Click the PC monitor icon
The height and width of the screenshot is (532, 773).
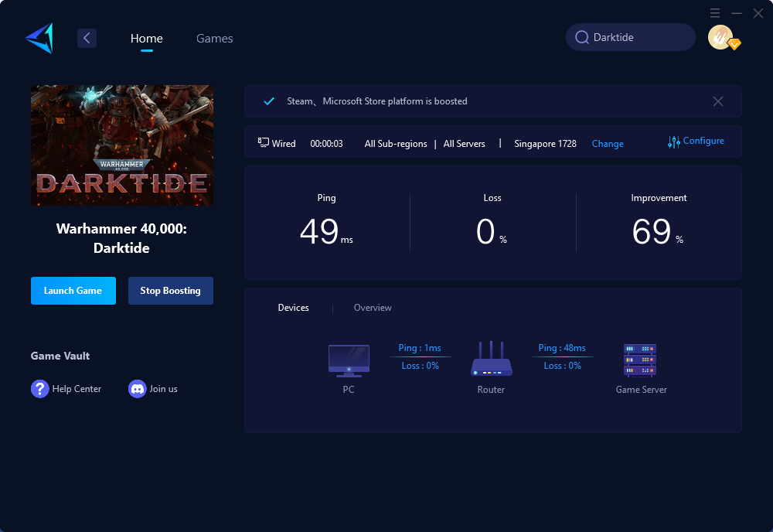349,360
